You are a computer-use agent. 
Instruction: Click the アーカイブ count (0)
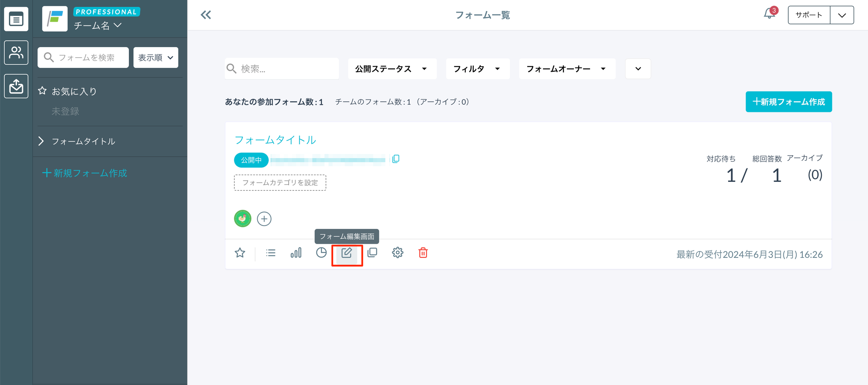pos(815,175)
